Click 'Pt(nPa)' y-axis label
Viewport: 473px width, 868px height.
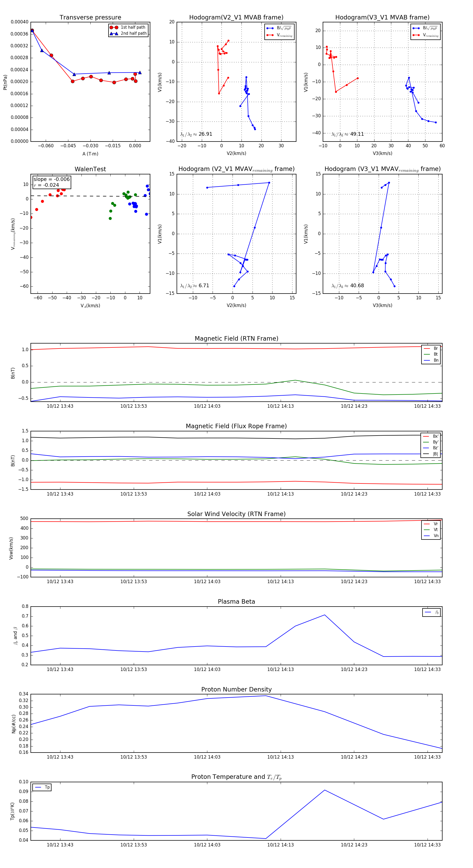pyautogui.click(x=5, y=82)
